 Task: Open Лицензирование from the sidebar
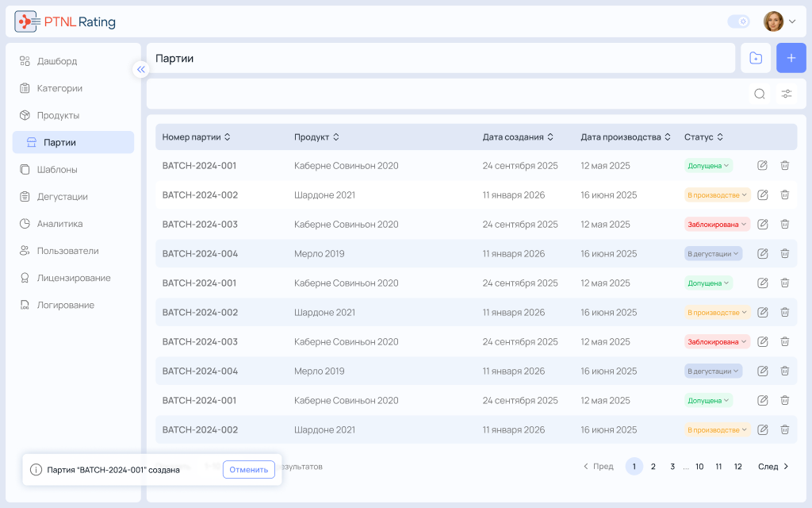73,278
